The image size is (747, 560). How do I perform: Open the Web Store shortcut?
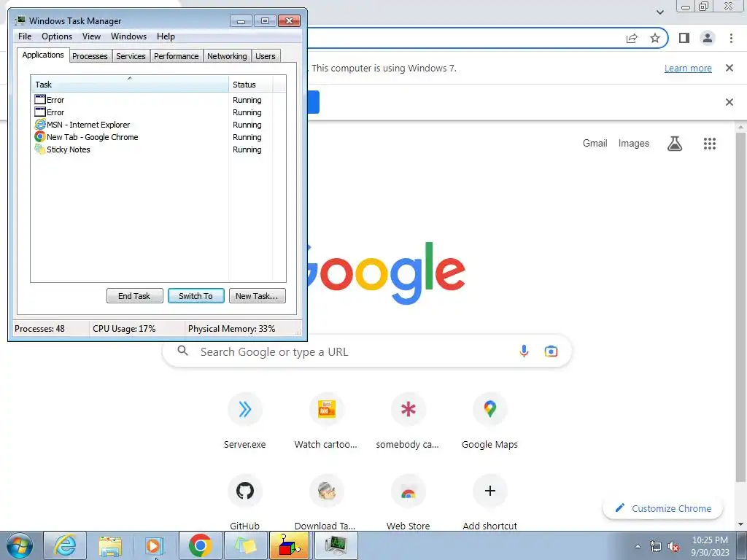tap(408, 502)
